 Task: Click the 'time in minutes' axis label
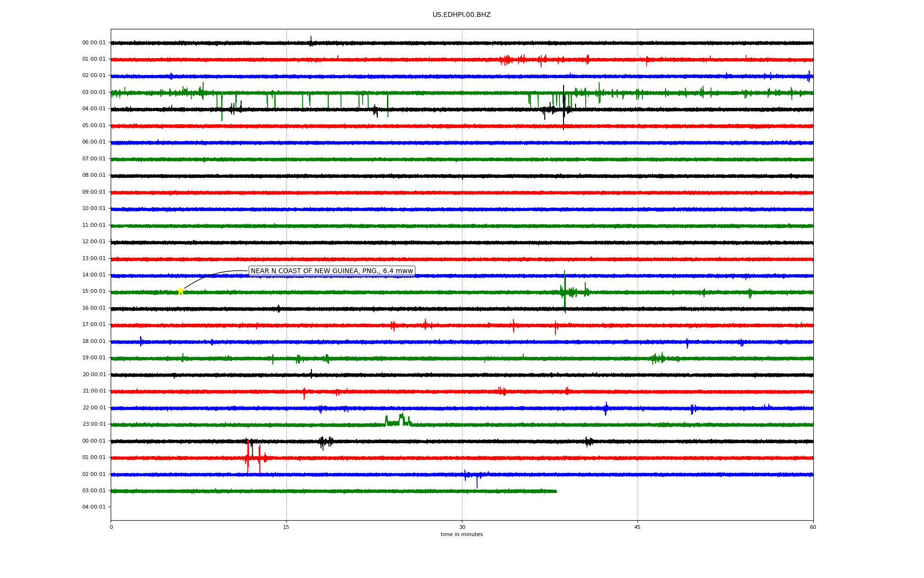[x=462, y=535]
